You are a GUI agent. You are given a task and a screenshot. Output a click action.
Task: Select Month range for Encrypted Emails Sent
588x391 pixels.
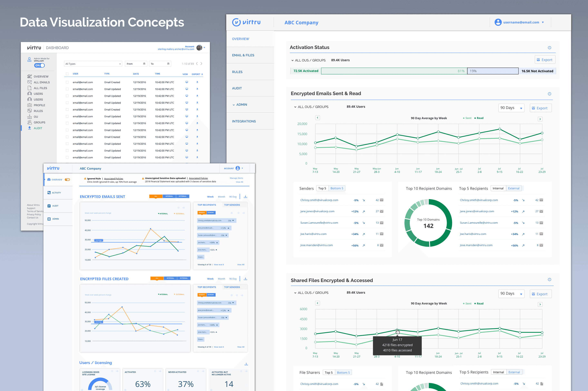click(221, 197)
